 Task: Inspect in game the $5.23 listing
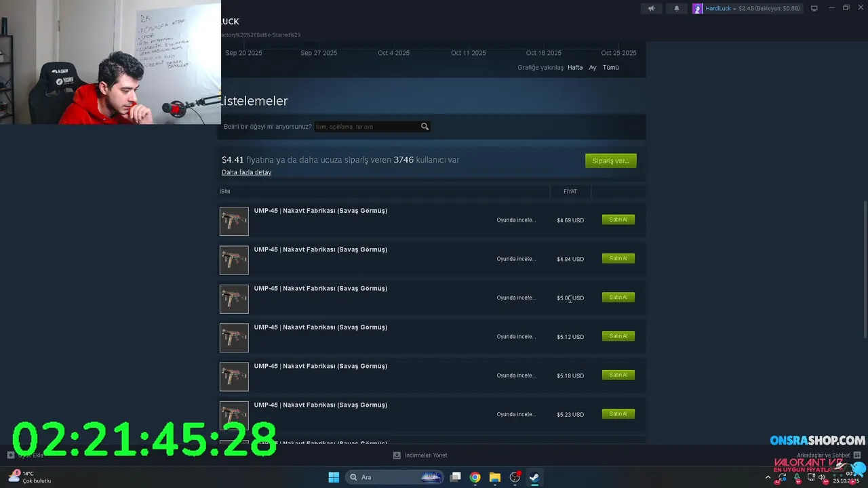pos(516,414)
